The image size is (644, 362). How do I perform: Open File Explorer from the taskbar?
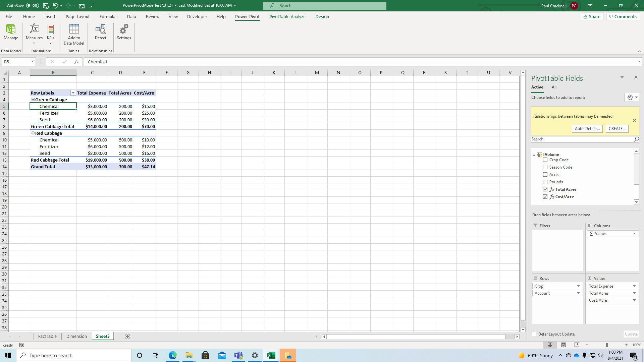(x=189, y=355)
